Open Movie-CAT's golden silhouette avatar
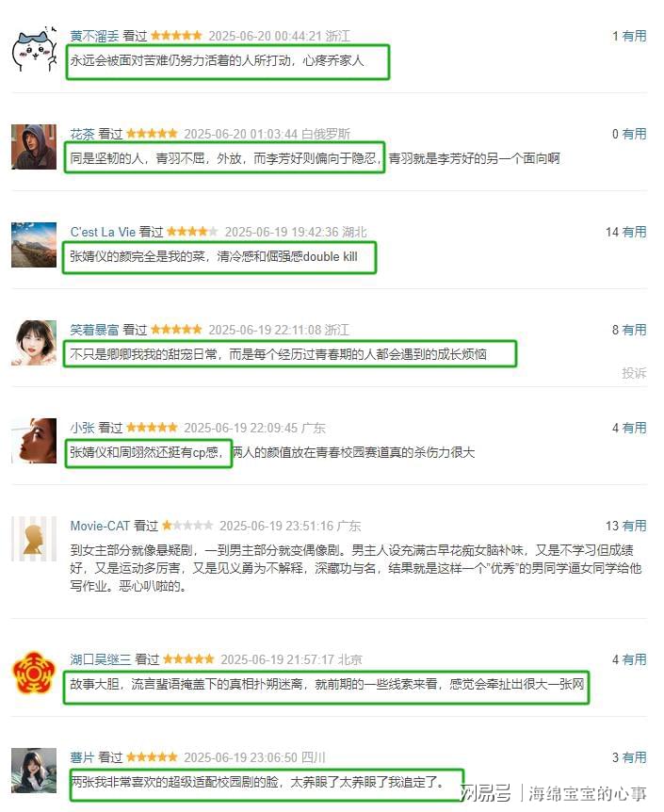This screenshot has height=812, width=664. point(34,539)
